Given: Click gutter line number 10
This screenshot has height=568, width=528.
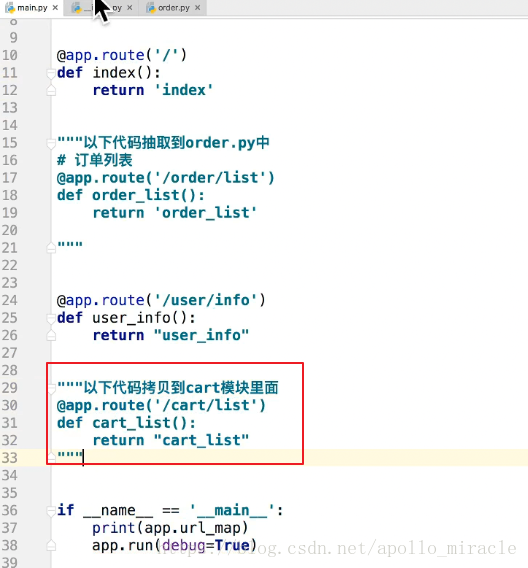Looking at the screenshot, I should [9, 55].
